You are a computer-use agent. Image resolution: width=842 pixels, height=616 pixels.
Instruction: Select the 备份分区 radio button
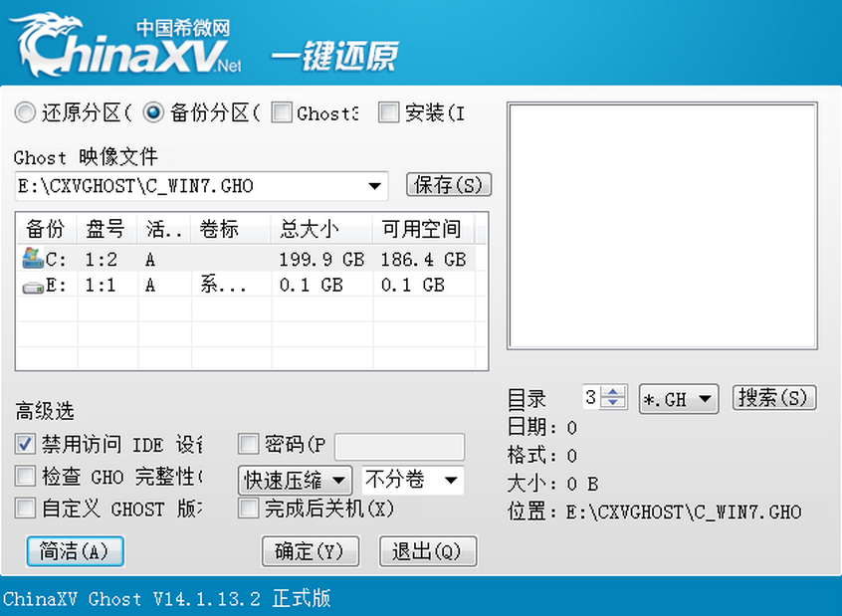click(x=153, y=112)
